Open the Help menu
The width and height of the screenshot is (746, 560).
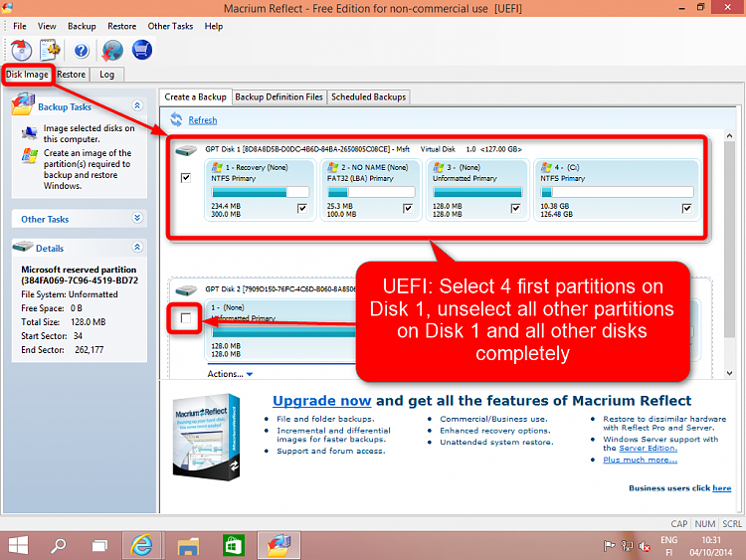click(214, 26)
